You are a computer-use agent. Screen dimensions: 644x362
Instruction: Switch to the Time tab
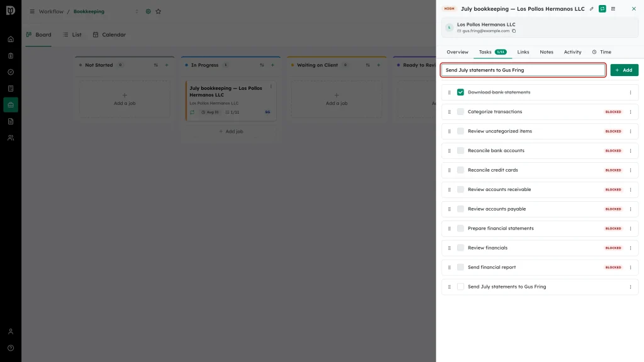coord(602,52)
